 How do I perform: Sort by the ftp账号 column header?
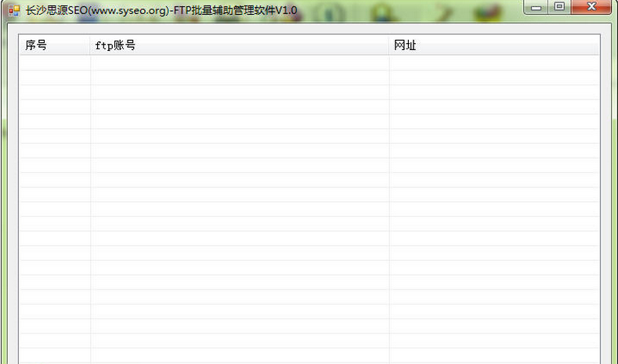tap(240, 45)
